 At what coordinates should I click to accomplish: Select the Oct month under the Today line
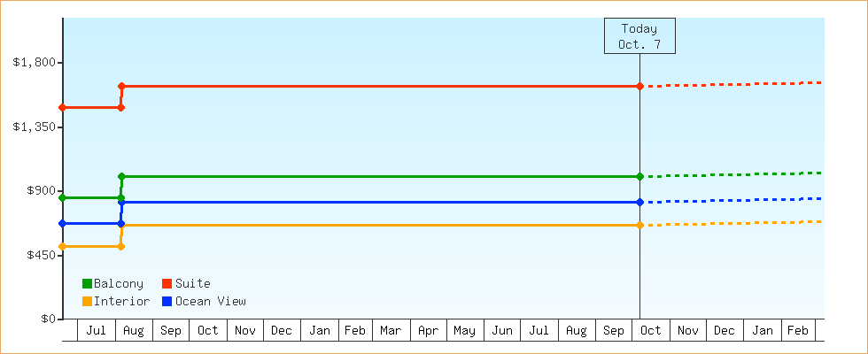pos(650,330)
